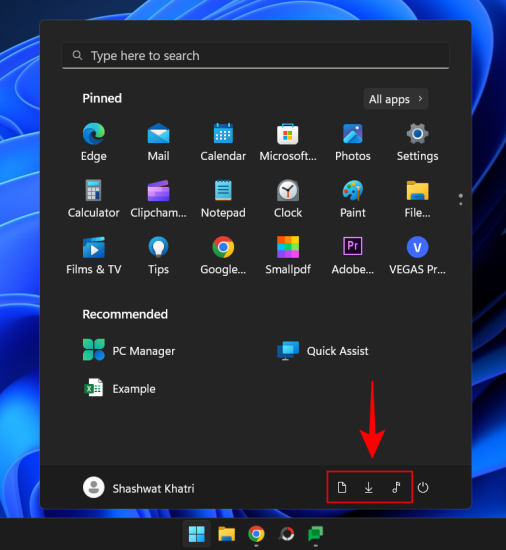506x550 pixels.
Task: Open the green chat app on taskbar
Action: (x=316, y=534)
